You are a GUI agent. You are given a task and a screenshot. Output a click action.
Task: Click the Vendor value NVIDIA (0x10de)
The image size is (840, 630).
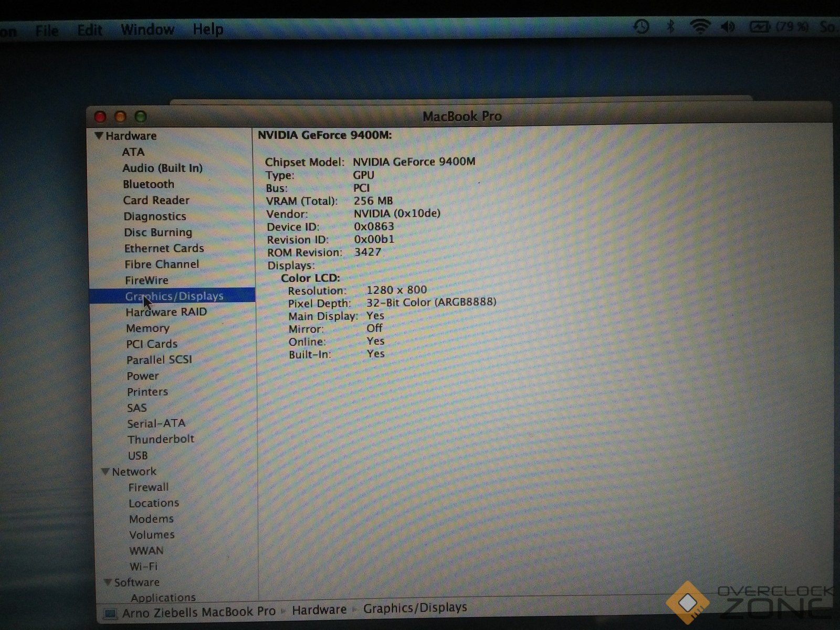tap(397, 213)
